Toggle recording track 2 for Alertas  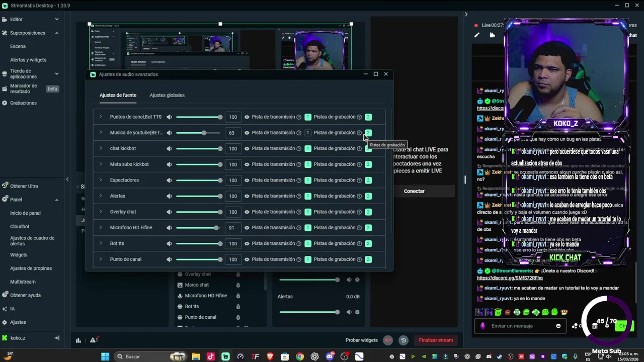368,196
